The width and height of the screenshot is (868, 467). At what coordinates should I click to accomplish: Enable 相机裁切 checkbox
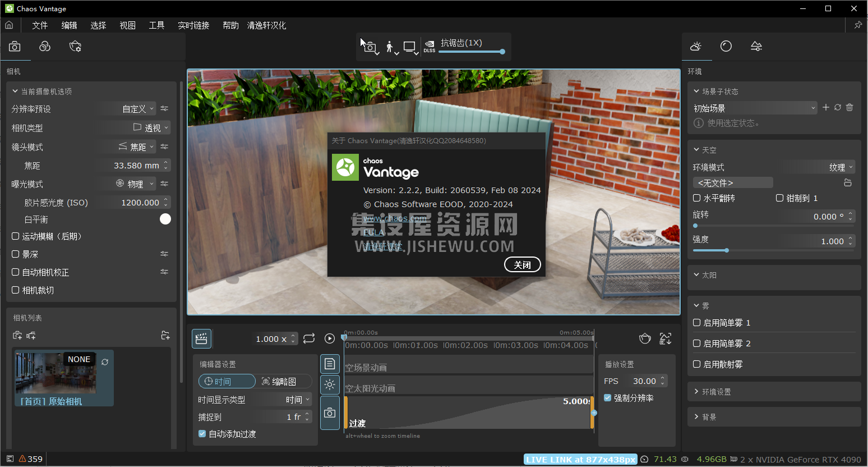pyautogui.click(x=16, y=290)
